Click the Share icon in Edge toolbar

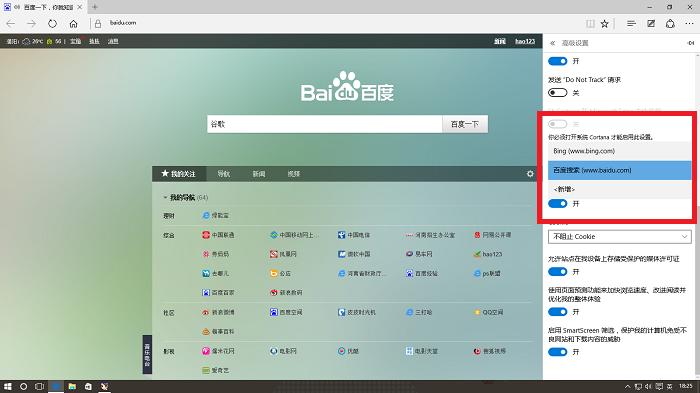click(x=670, y=24)
